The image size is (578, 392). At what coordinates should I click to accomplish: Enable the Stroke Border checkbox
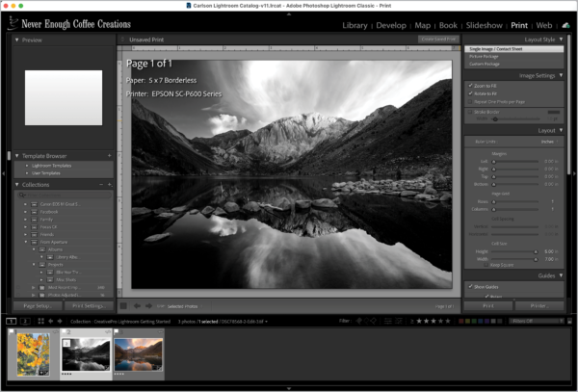(470, 112)
